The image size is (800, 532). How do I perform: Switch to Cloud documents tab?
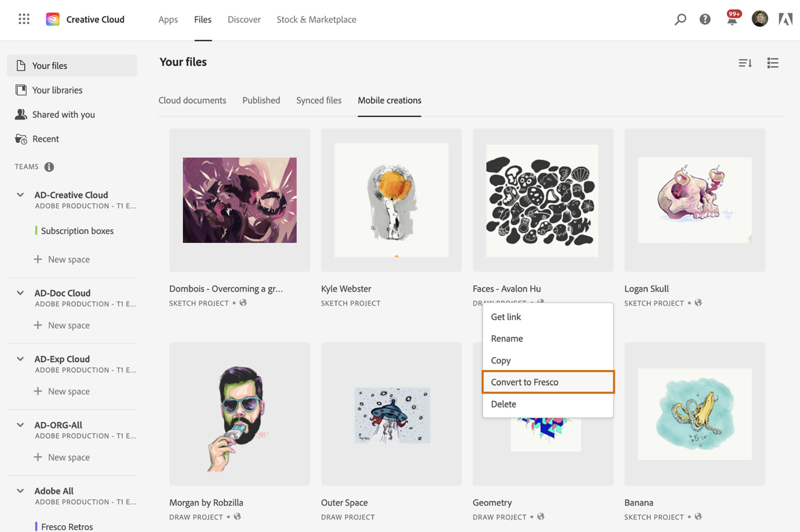[192, 100]
